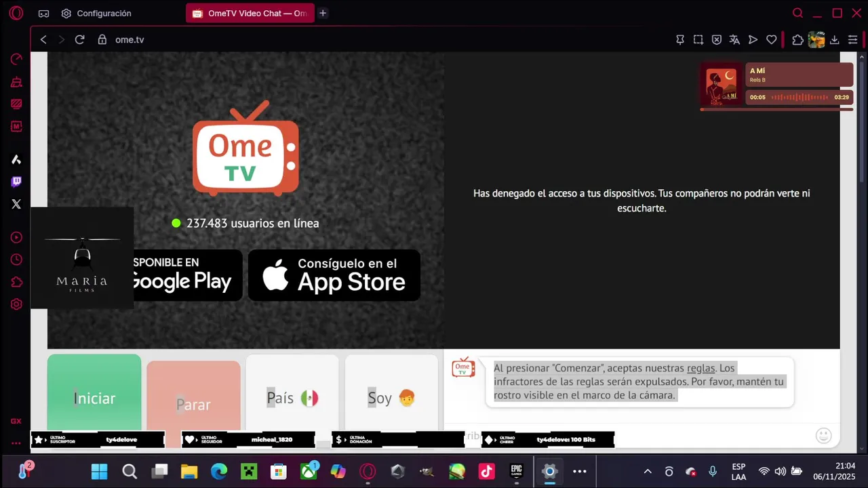Launch Minecraft from taskbar
868x488 pixels.
click(x=249, y=471)
